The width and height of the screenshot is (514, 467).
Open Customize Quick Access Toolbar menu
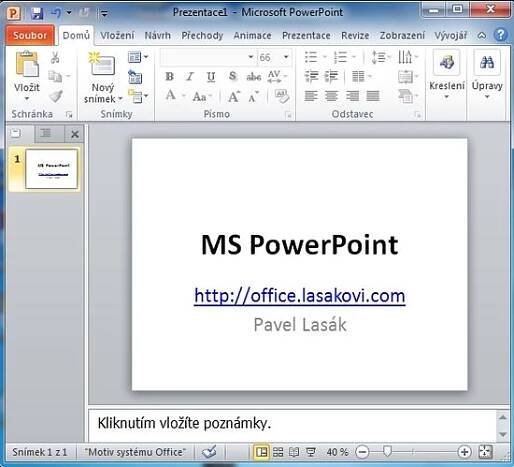[104, 14]
